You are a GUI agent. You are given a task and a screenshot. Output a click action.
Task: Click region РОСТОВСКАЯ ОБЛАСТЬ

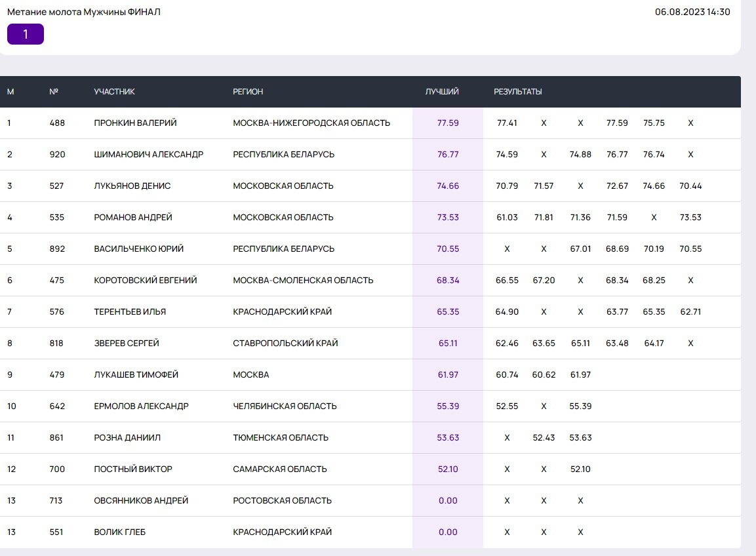click(282, 500)
